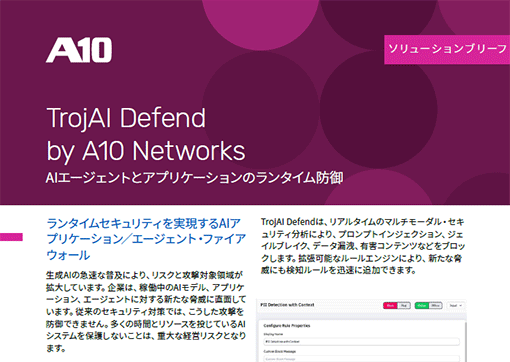The width and height of the screenshot is (510, 362).
Task: Click the paragraph starting with 生成AIの急速な普及
Action: pyautogui.click(x=146, y=312)
